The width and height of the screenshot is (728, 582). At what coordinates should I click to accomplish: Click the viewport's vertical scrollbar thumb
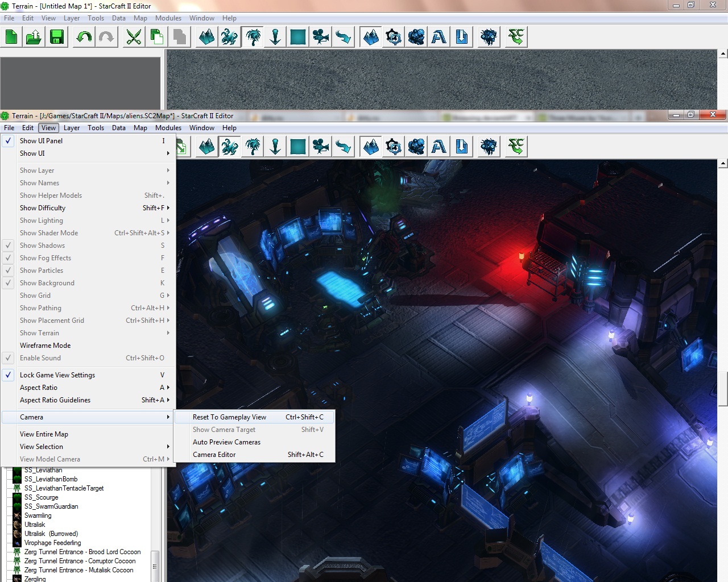[723, 389]
